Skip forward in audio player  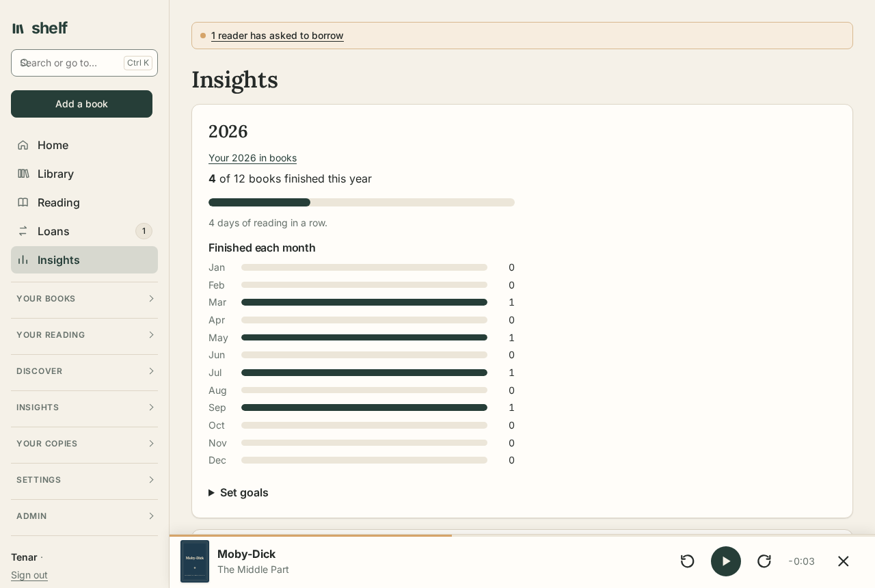(764, 561)
